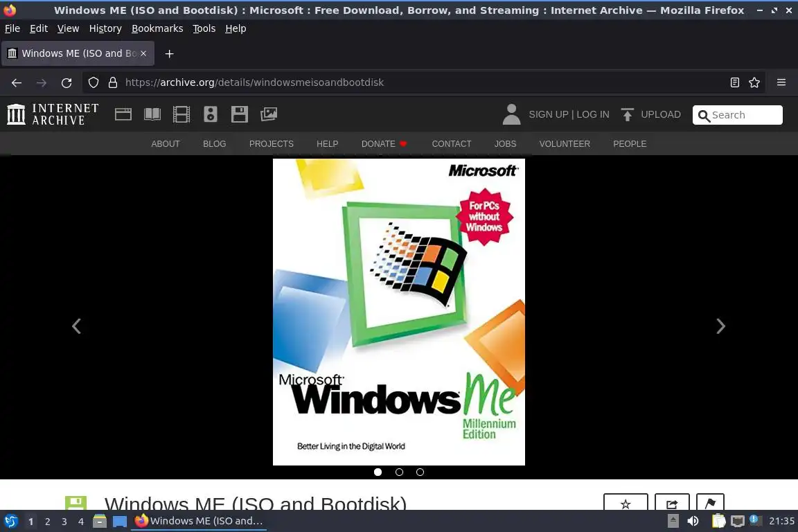Open the View menu
Viewport: 798px width, 532px height.
coord(68,28)
